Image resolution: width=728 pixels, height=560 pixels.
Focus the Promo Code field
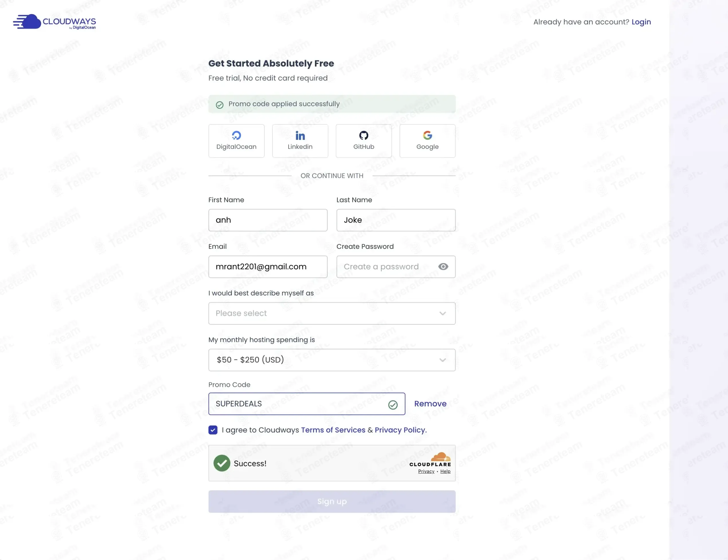coord(307,404)
